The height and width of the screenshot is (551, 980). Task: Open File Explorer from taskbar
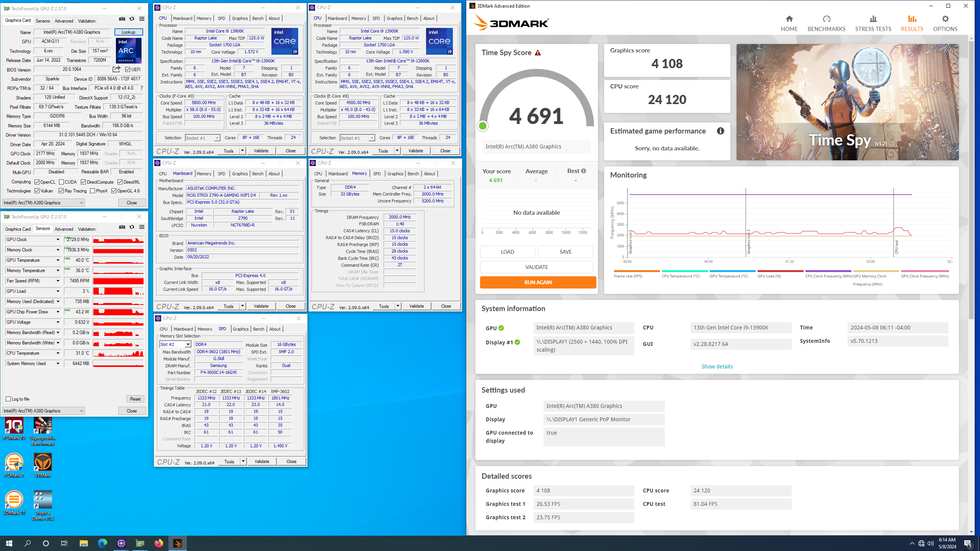83,543
